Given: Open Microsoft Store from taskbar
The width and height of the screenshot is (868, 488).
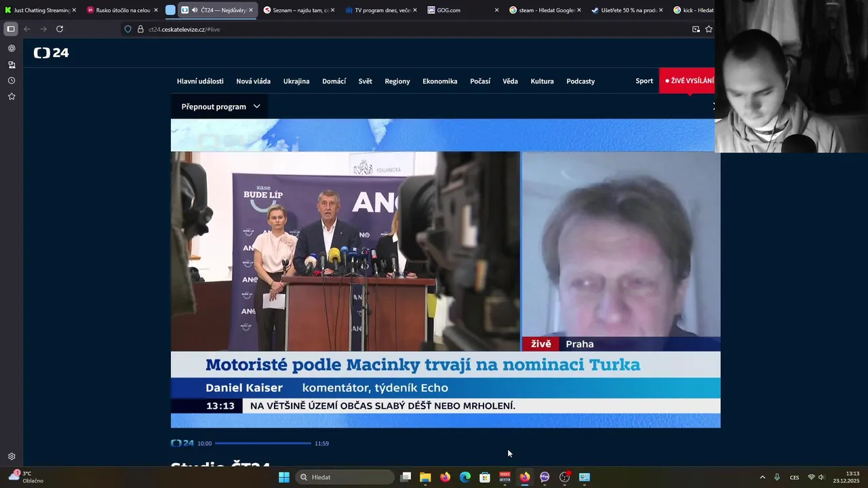Looking at the screenshot, I should (x=485, y=477).
